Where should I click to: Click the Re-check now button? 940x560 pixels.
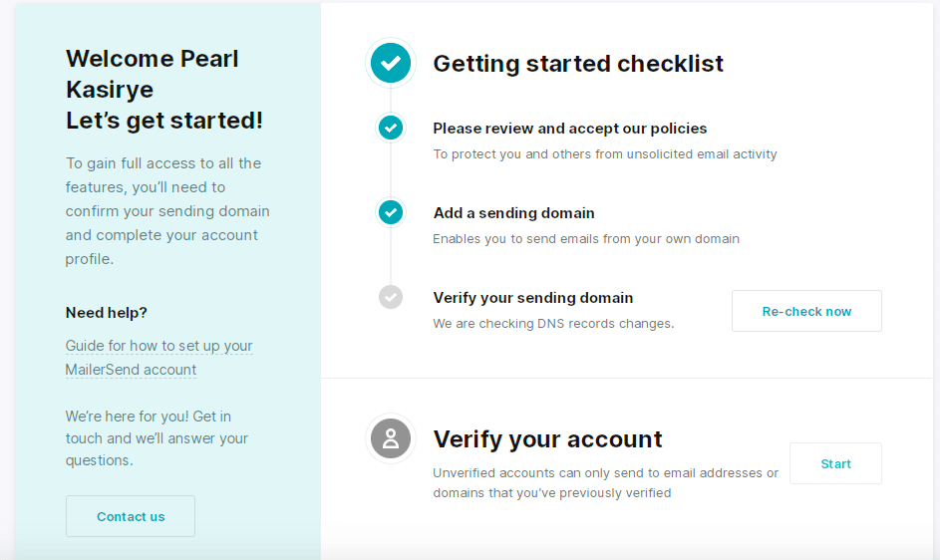click(806, 311)
